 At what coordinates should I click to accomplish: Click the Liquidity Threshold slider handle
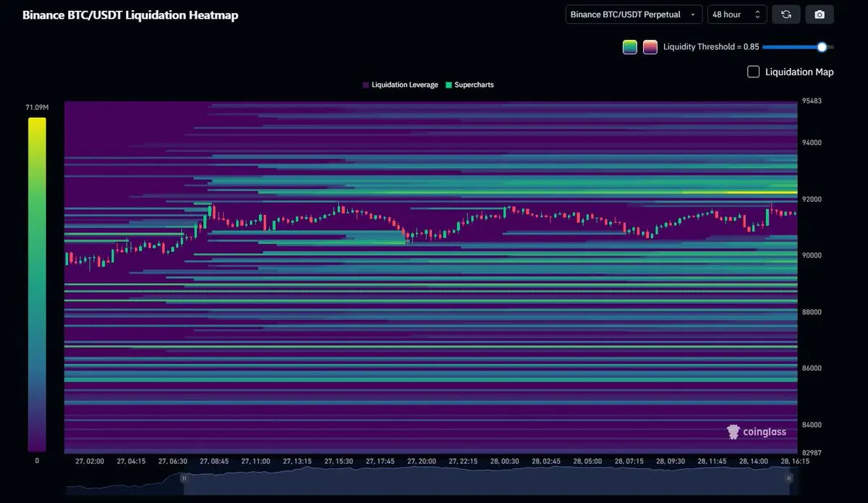822,47
